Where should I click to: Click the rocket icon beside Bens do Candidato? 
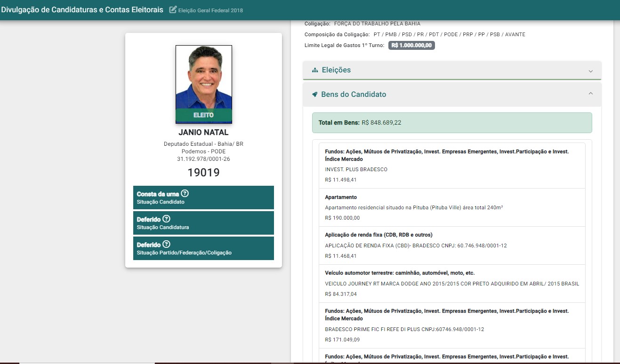click(315, 95)
